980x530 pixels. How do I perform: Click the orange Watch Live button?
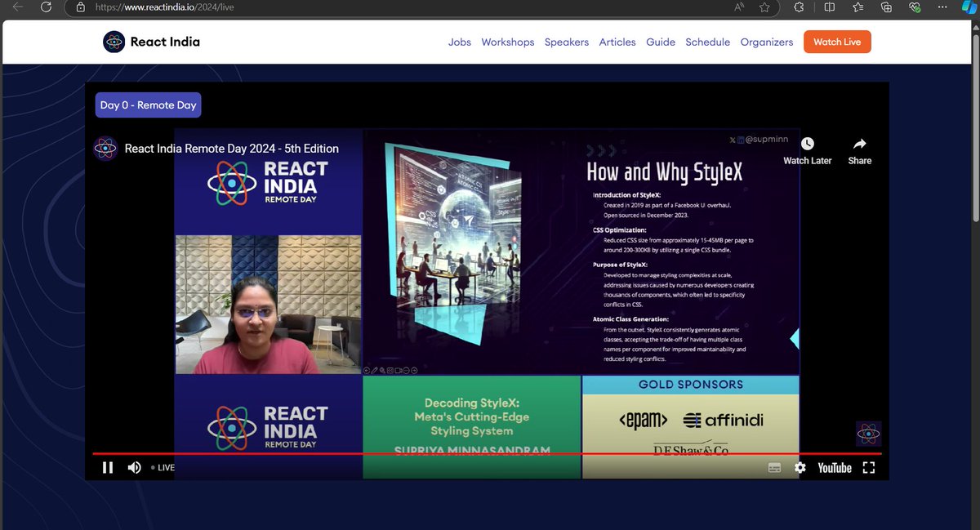837,42
